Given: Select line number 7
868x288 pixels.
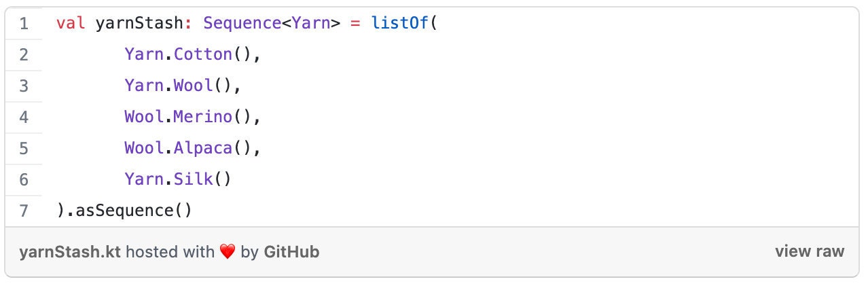Looking at the screenshot, I should tap(24, 211).
